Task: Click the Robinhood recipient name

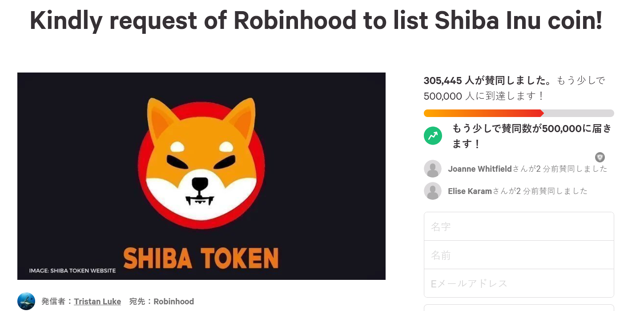Action: [173, 302]
